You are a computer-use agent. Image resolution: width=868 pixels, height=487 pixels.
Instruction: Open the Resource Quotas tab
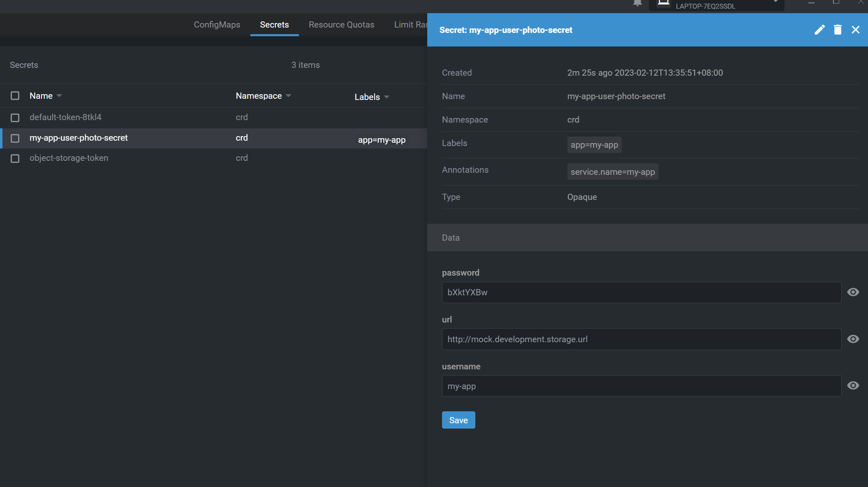(x=341, y=25)
